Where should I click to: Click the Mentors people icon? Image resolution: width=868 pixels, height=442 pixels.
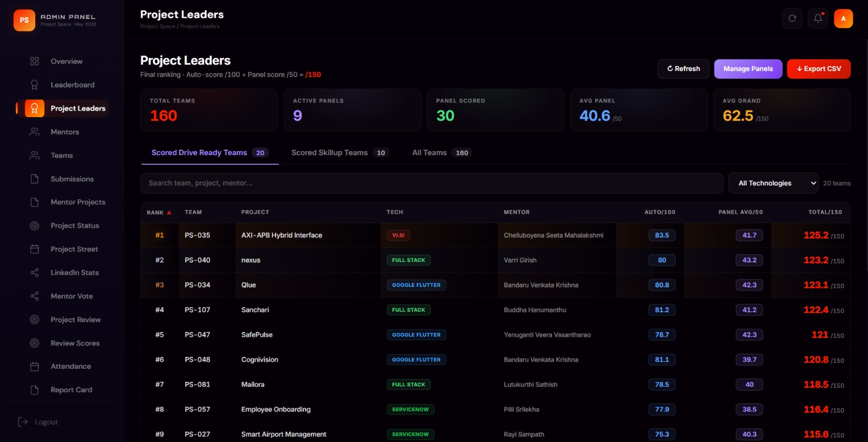(x=35, y=132)
